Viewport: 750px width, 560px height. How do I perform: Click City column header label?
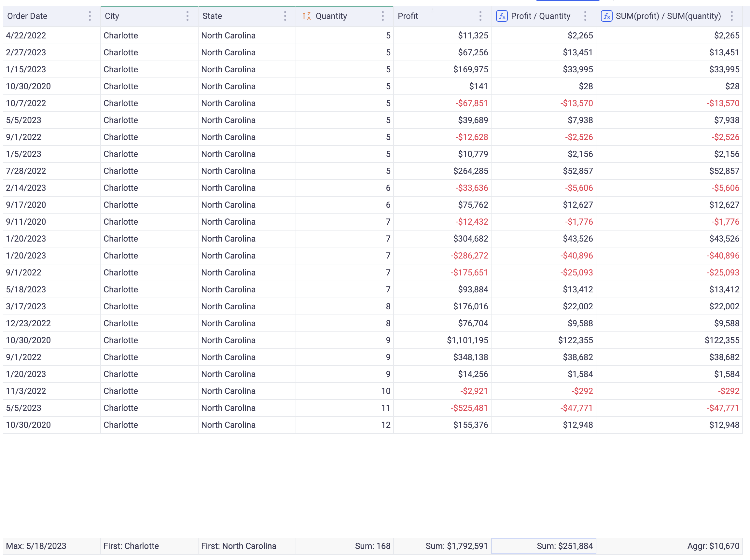112,16
